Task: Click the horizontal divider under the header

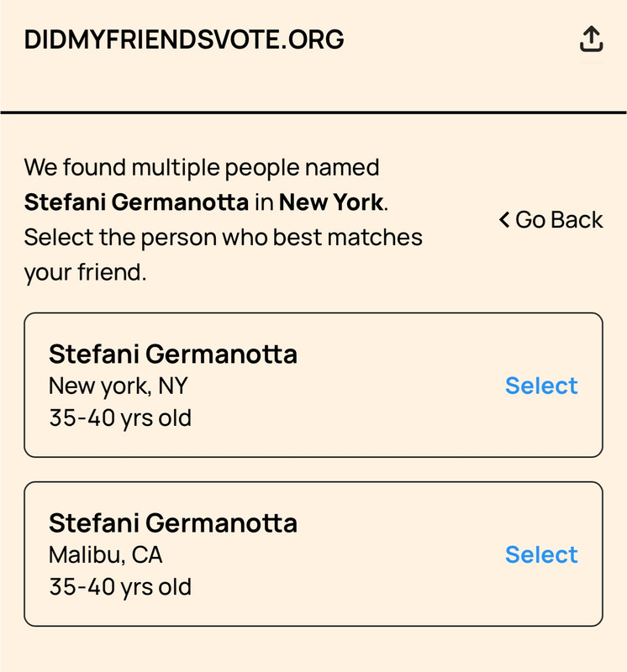Action: coord(313,113)
